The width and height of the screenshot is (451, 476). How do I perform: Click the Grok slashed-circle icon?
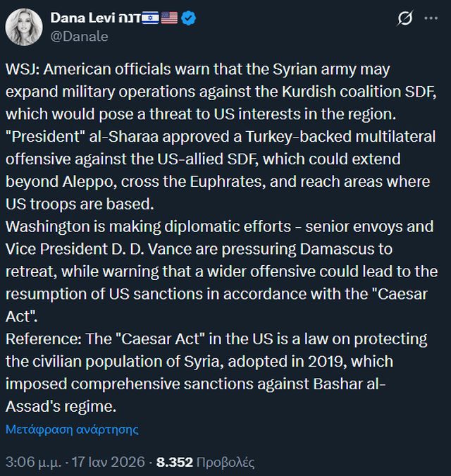coord(405,19)
